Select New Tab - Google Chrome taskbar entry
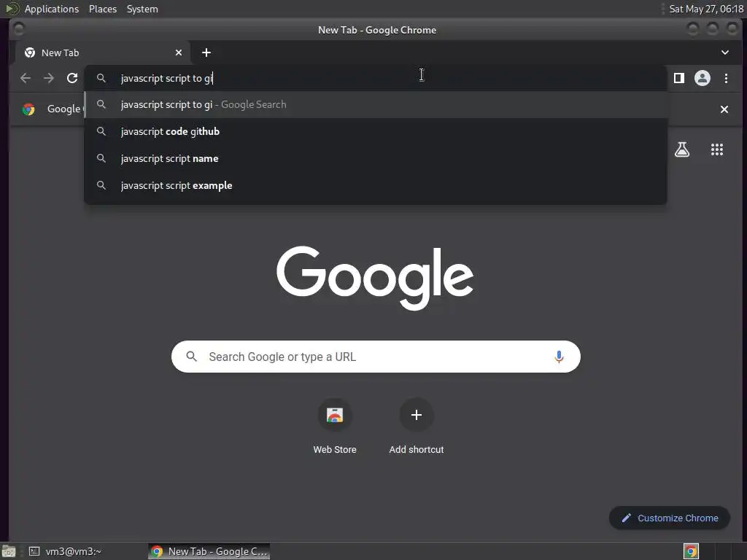Screen dimensions: 747x560 point(209,551)
